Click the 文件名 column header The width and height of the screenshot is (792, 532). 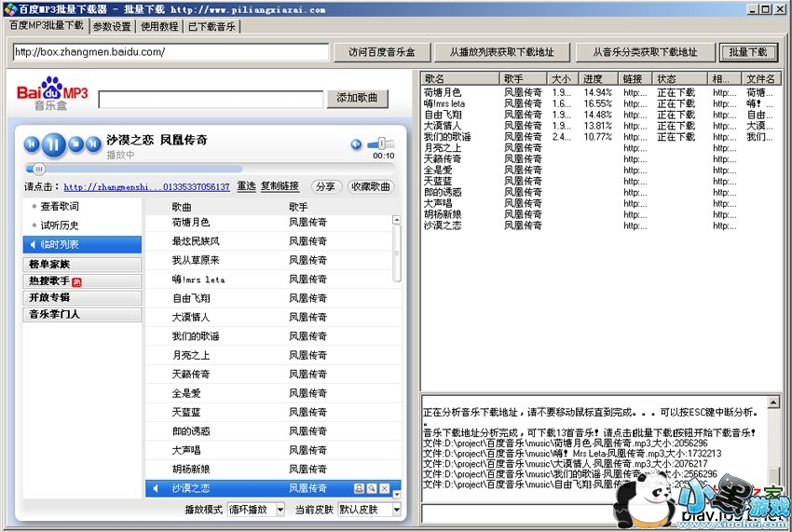(x=761, y=78)
